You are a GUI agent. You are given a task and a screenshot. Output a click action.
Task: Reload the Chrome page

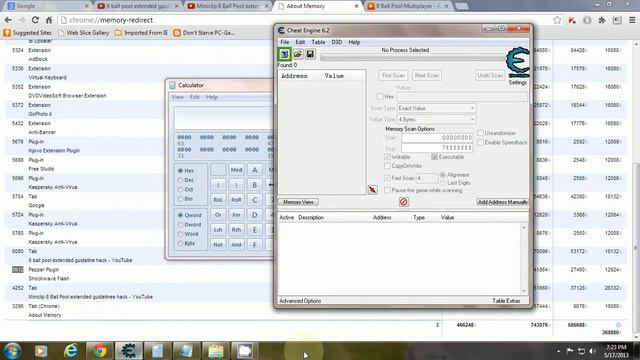[35, 20]
